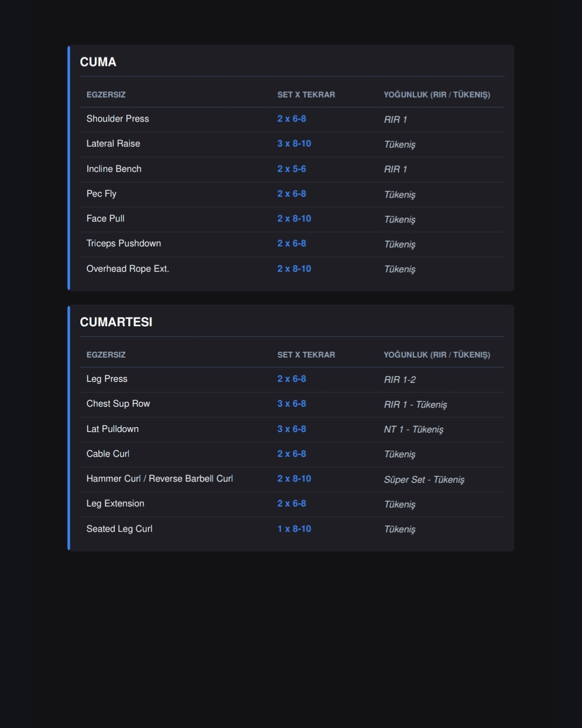The image size is (582, 728).
Task: Select the 2 x 6-8 value for Pec Fly
Action: click(x=292, y=194)
